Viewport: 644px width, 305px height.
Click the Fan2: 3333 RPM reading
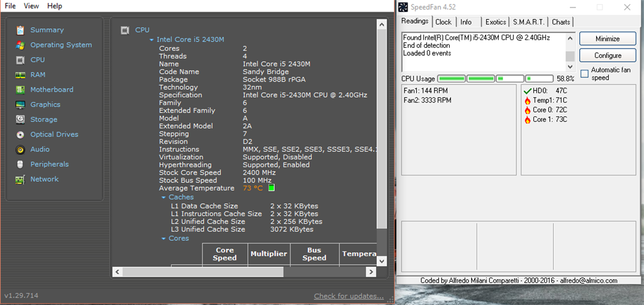[428, 101]
